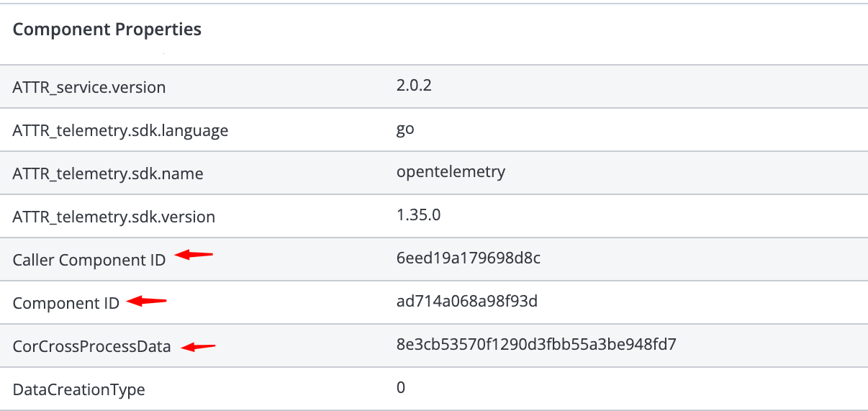The image size is (868, 411).
Task: Click the red arrow beside Component ID
Action: (147, 301)
